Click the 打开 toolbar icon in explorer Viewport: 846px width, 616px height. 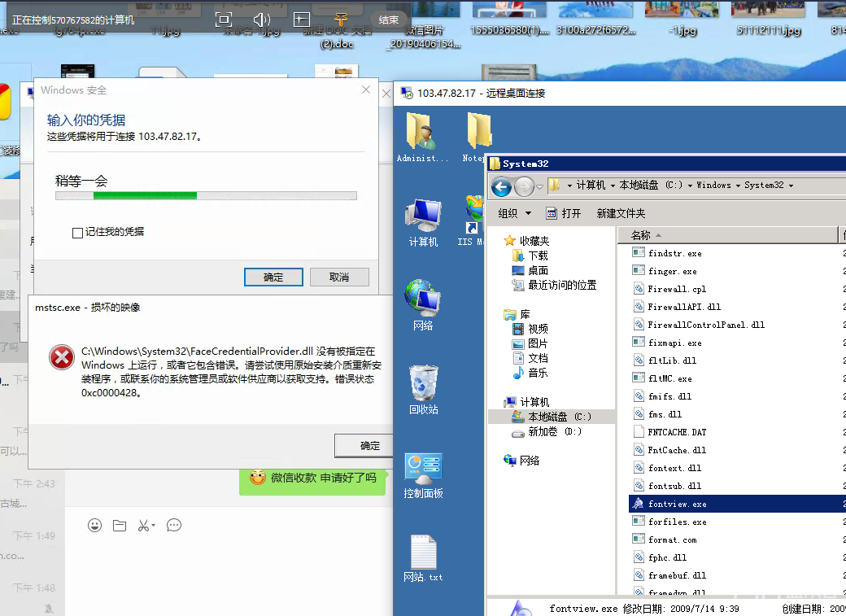552,213
